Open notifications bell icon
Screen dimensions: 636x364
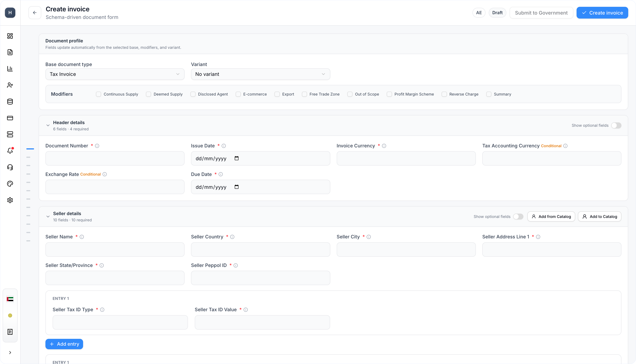(x=10, y=151)
